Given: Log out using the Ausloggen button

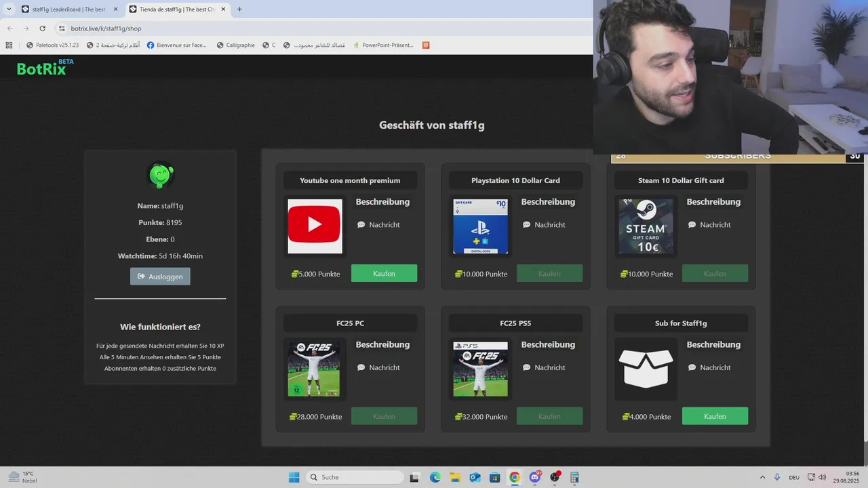Looking at the screenshot, I should coord(160,277).
